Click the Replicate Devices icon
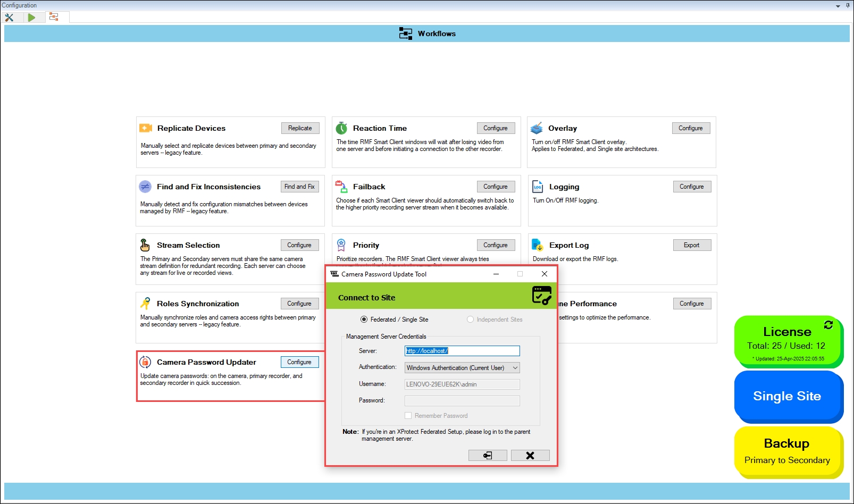854x504 pixels. point(146,128)
